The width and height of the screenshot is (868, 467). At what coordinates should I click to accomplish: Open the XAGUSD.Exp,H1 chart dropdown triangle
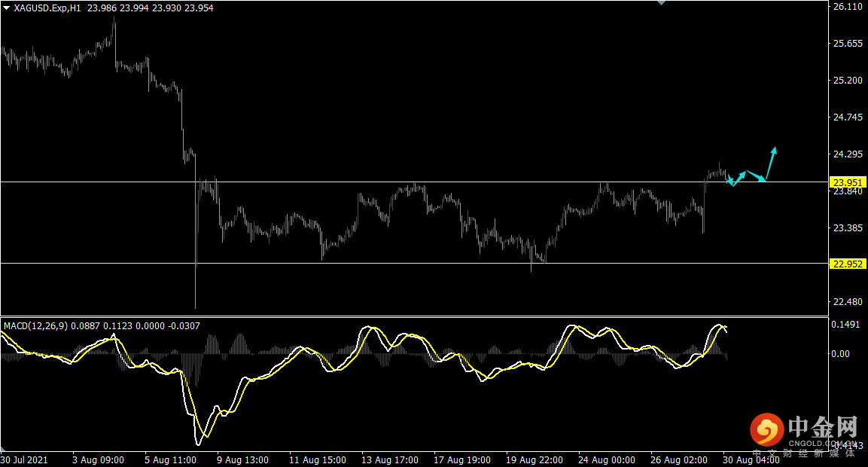tap(6, 8)
